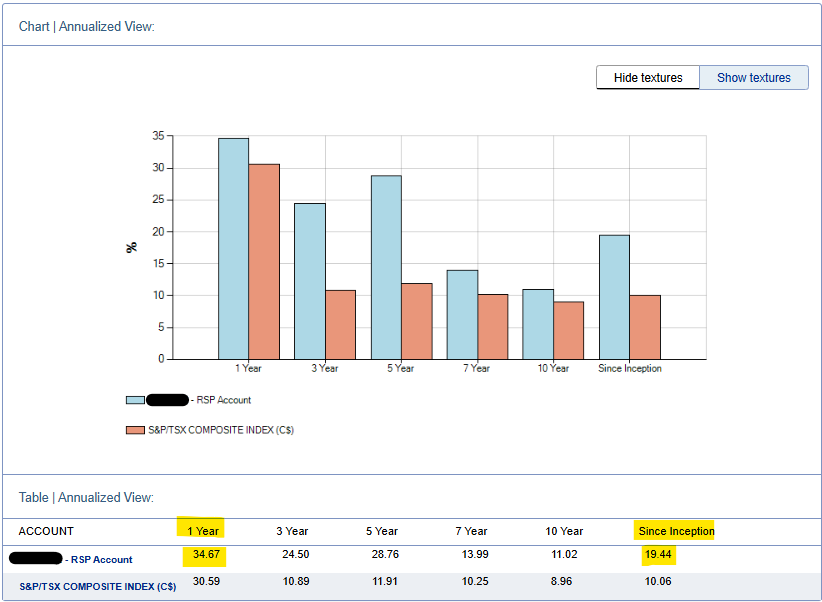Click the 35 y-axis tick label
Screen dimensions: 822x602
158,136
